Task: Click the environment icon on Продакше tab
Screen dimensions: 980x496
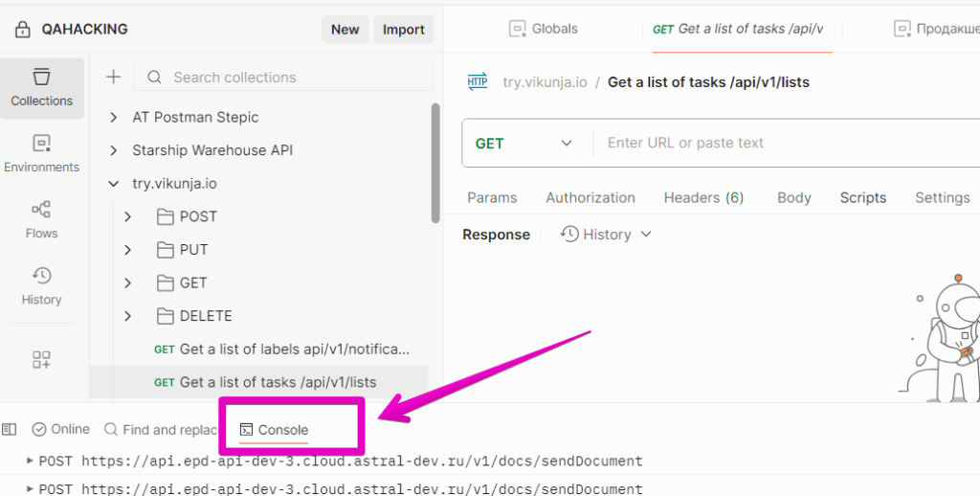Action: [x=902, y=29]
